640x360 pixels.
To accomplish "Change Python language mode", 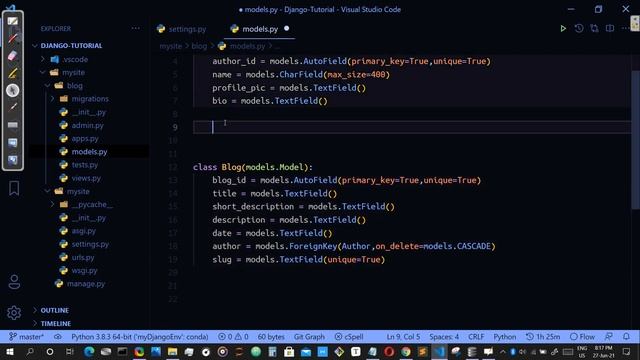I will (505, 337).
